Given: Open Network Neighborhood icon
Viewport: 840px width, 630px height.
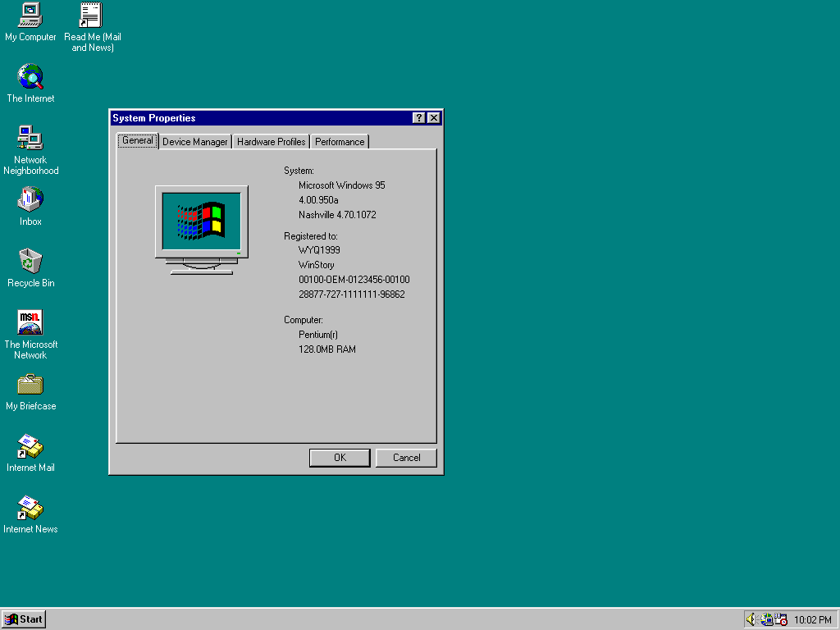Looking at the screenshot, I should tap(30, 139).
